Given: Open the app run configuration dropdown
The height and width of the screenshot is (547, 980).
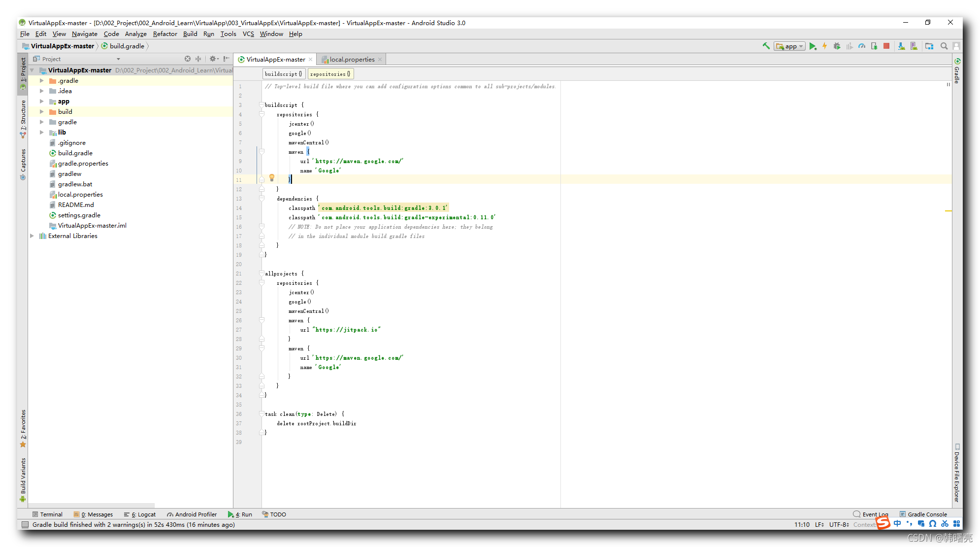Looking at the screenshot, I should click(x=789, y=46).
